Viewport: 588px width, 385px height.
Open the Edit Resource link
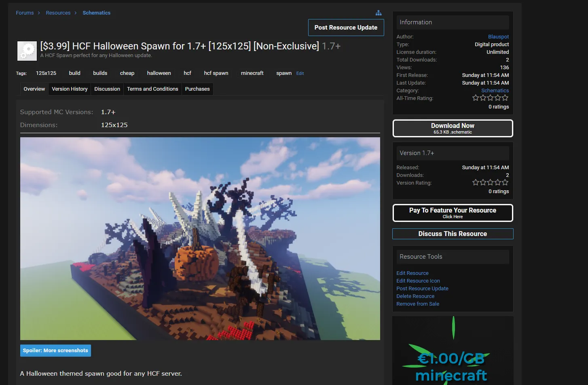tap(412, 273)
